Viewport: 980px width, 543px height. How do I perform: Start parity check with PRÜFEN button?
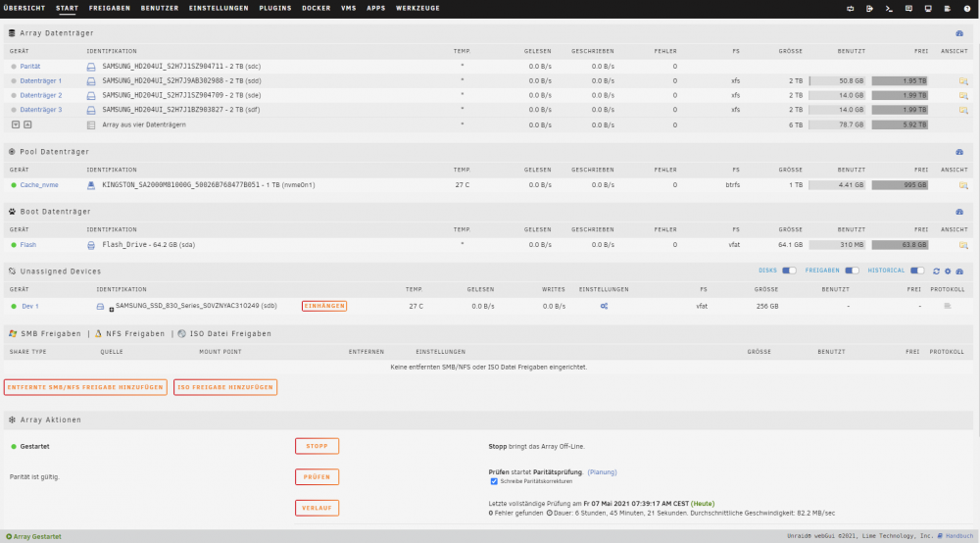pos(317,476)
